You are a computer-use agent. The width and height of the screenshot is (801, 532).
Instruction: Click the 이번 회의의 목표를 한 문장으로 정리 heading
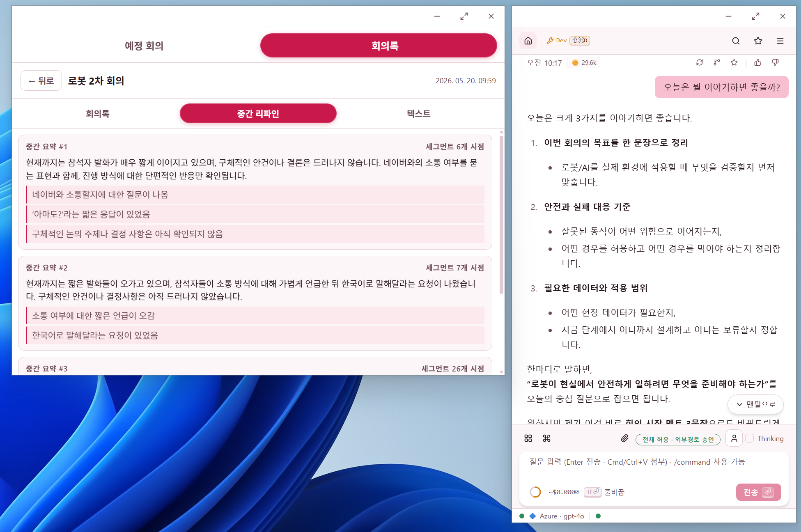616,142
